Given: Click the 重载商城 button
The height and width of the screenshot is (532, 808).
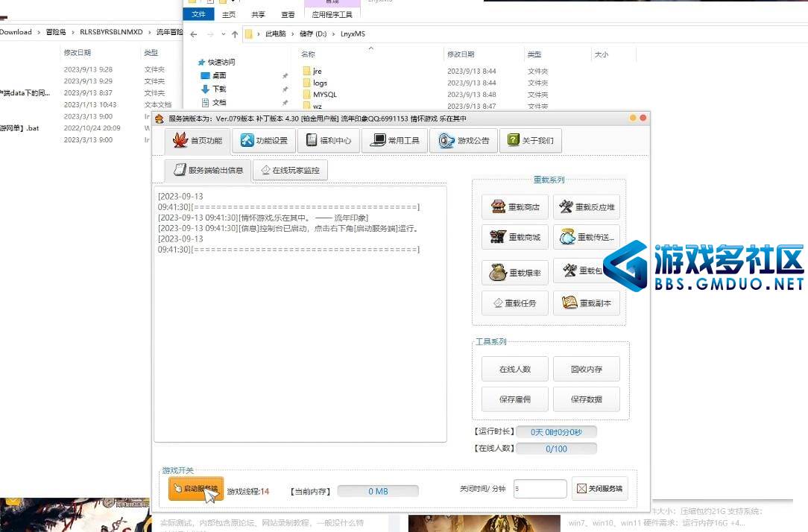Looking at the screenshot, I should pos(515,237).
